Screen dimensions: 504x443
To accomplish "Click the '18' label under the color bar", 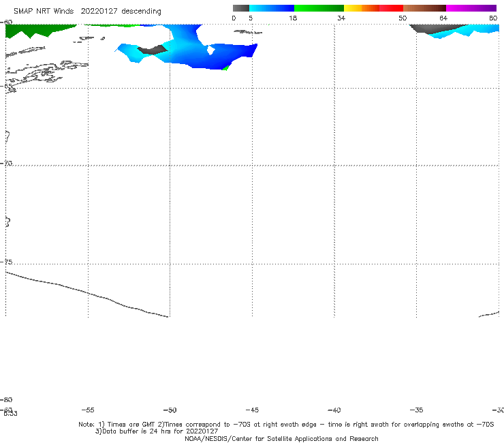I will pyautogui.click(x=293, y=18).
